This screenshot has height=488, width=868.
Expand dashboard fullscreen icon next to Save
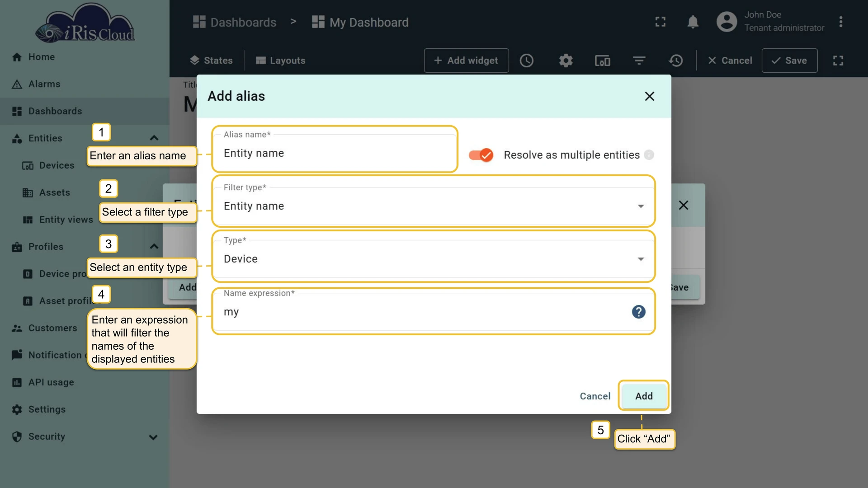pyautogui.click(x=838, y=61)
